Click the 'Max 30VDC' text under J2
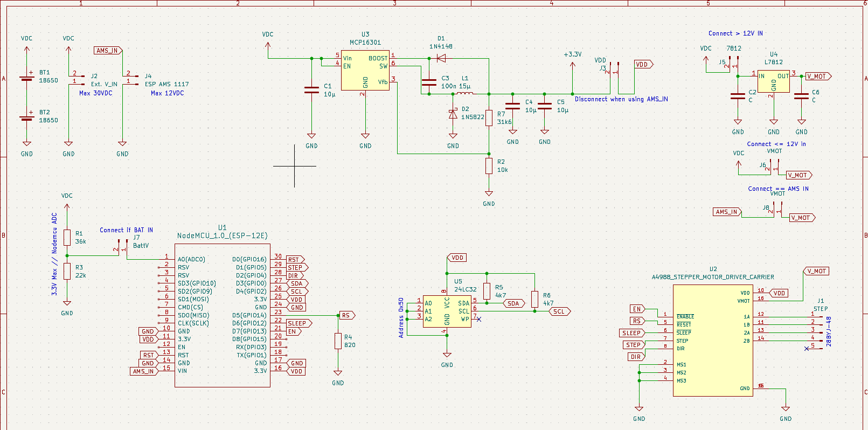The height and width of the screenshot is (430, 868). pos(96,93)
